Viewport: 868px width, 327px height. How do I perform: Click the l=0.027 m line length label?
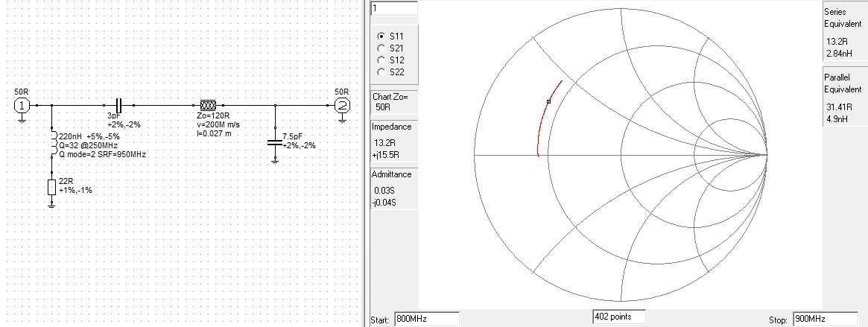[214, 133]
